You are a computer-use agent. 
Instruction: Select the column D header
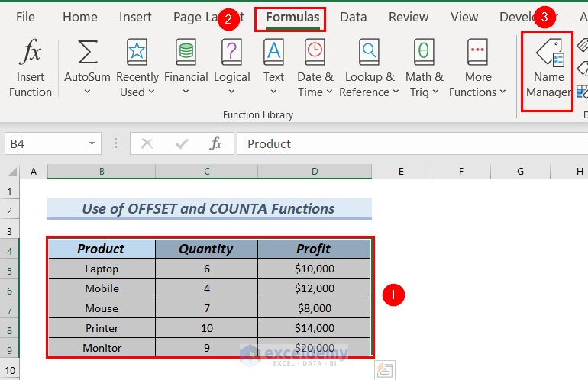click(314, 172)
